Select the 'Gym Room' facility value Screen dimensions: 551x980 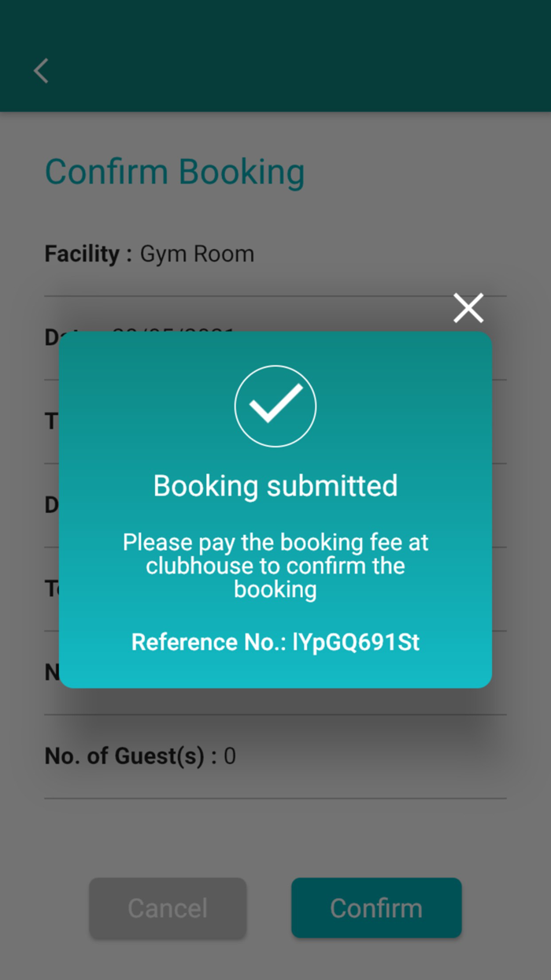pyautogui.click(x=197, y=253)
